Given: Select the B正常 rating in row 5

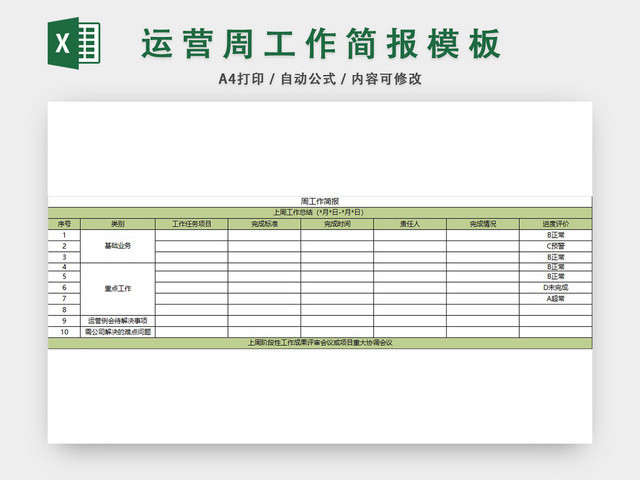Looking at the screenshot, I should coord(556,277).
